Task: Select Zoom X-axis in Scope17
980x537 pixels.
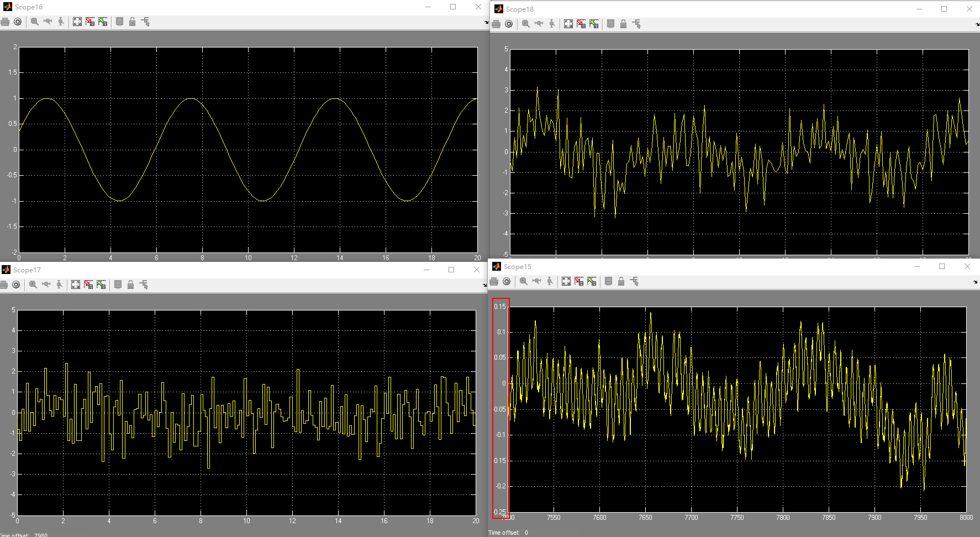Action: pyautogui.click(x=46, y=285)
